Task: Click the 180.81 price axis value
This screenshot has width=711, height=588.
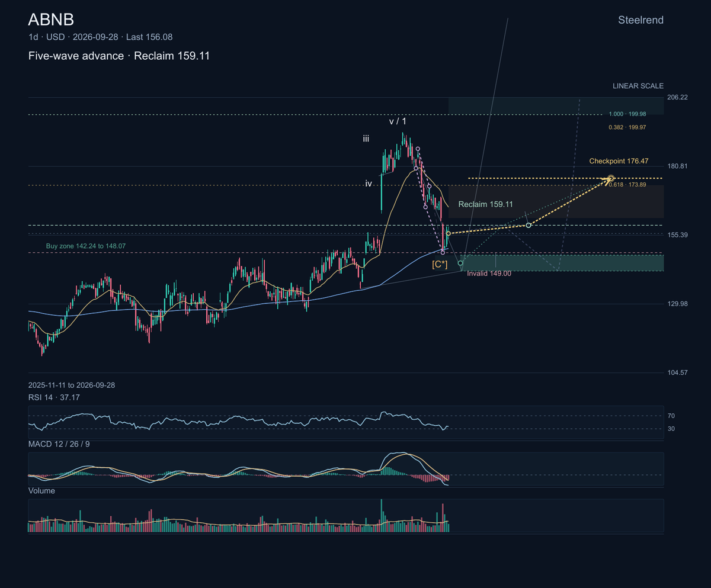Action: 677,166
